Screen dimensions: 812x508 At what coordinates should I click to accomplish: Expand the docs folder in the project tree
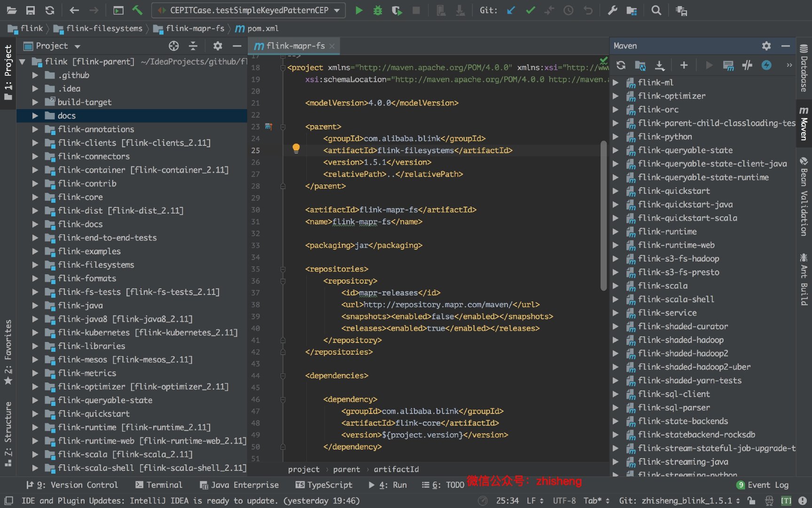tap(35, 116)
